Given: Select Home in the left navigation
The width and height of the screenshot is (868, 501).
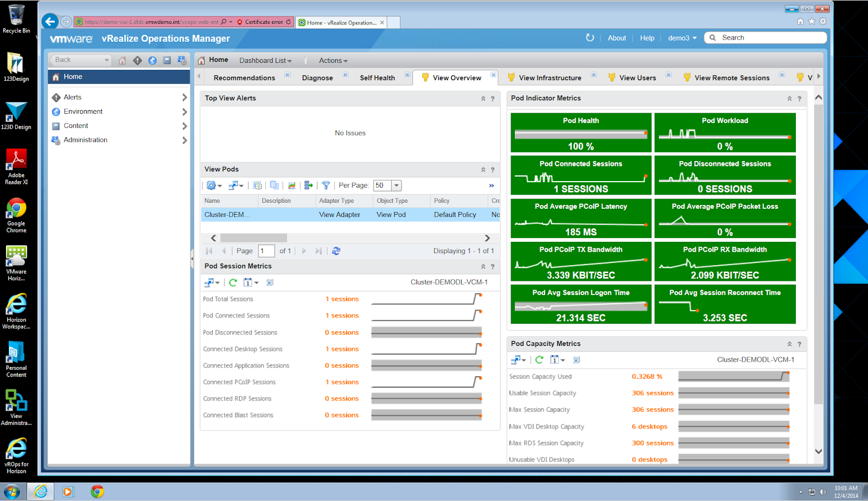Looking at the screenshot, I should [x=119, y=77].
